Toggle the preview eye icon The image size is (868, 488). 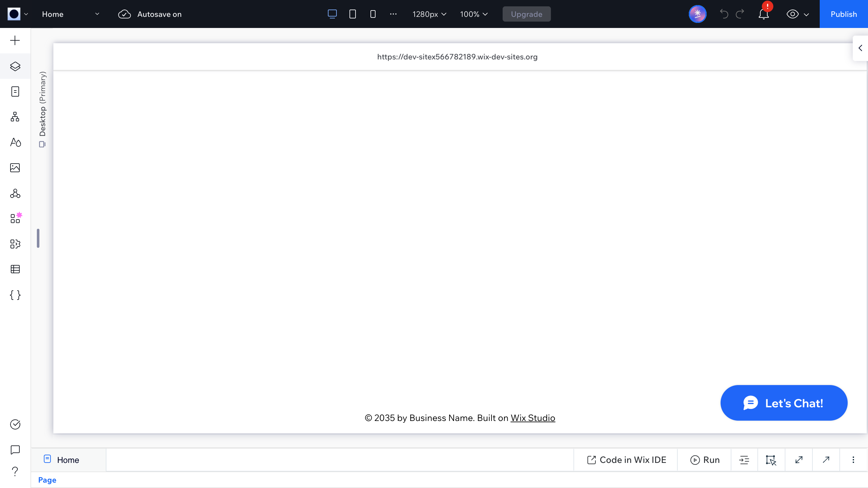point(792,14)
